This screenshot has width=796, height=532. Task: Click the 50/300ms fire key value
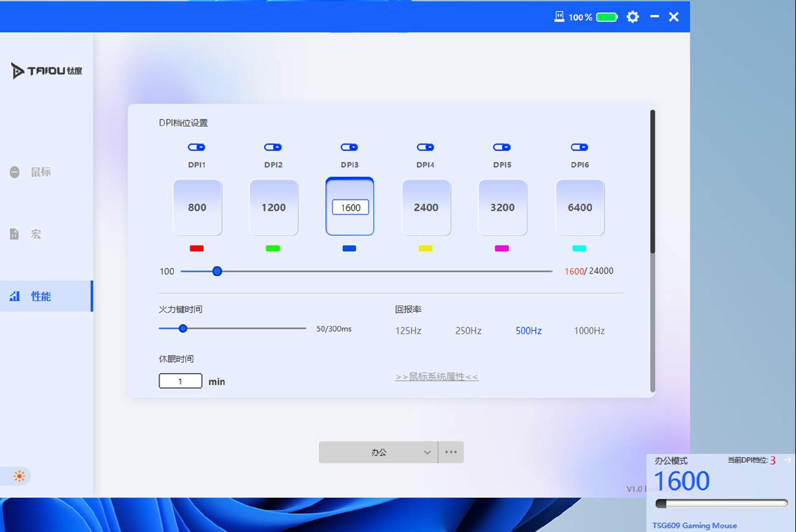pos(334,329)
